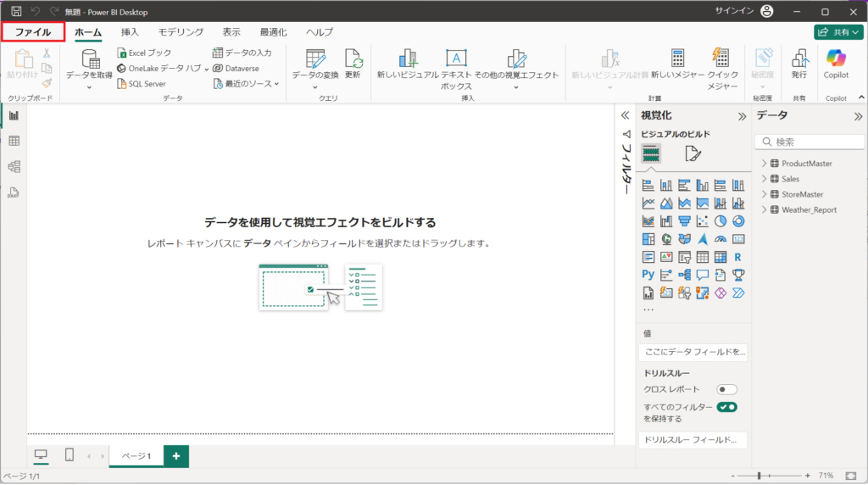Image resolution: width=868 pixels, height=485 pixels.
Task: Click the zoom slider handle
Action: click(x=759, y=476)
